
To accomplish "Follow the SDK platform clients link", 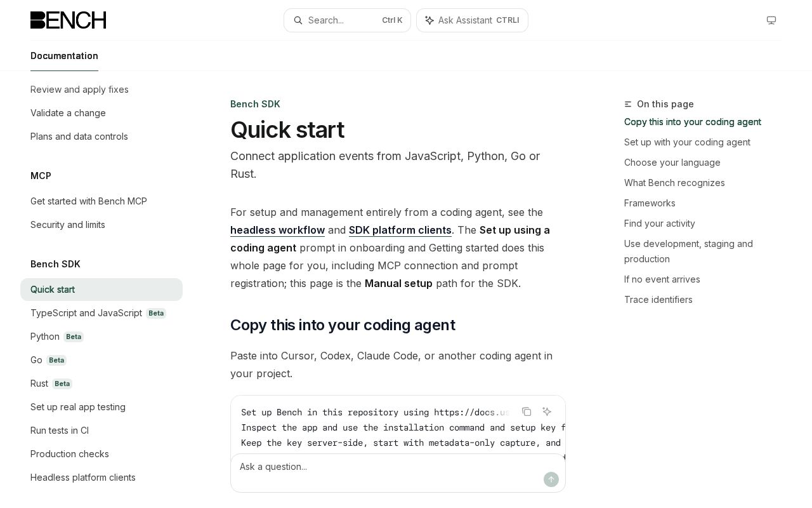I will pos(400,230).
